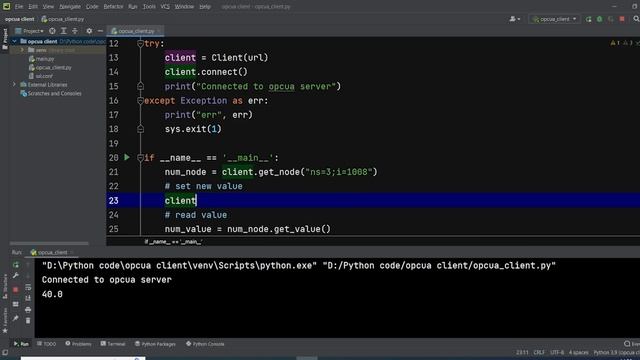
Task: Select ssl.conf in project tree
Action: pos(41,76)
